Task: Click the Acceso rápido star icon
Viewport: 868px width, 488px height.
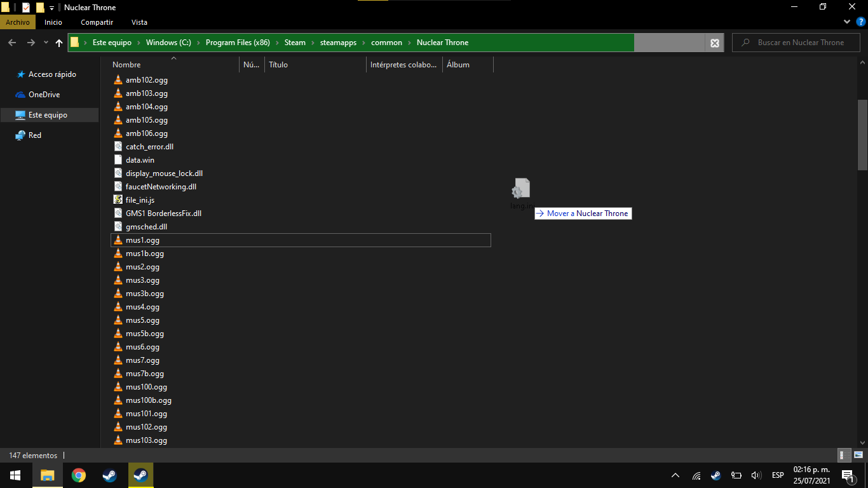Action: (20, 74)
